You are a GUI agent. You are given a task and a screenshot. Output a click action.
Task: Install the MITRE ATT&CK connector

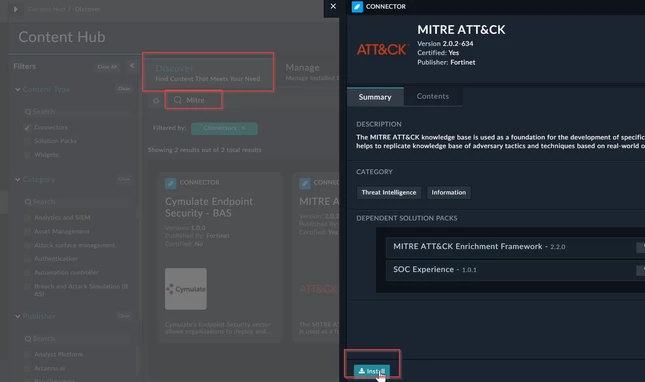[x=371, y=371]
